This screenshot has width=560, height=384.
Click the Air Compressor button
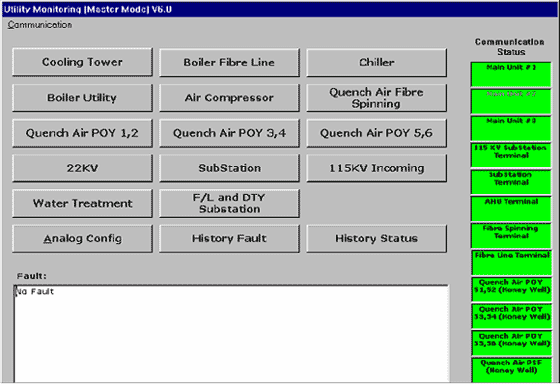[x=229, y=98]
